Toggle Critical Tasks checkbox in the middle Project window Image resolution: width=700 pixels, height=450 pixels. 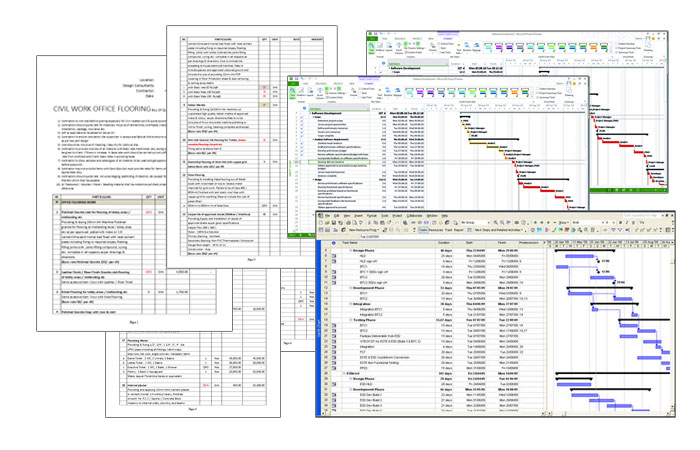360,89
